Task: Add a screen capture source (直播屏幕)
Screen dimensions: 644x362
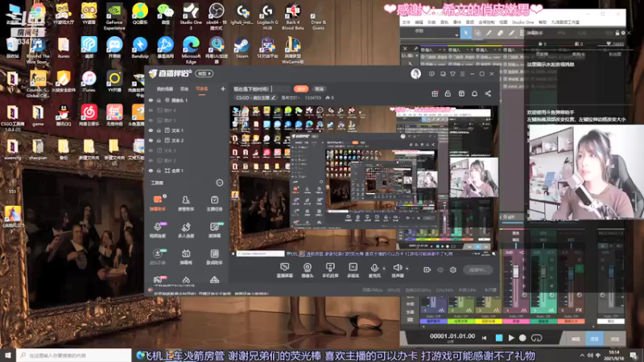Action: tap(284, 270)
